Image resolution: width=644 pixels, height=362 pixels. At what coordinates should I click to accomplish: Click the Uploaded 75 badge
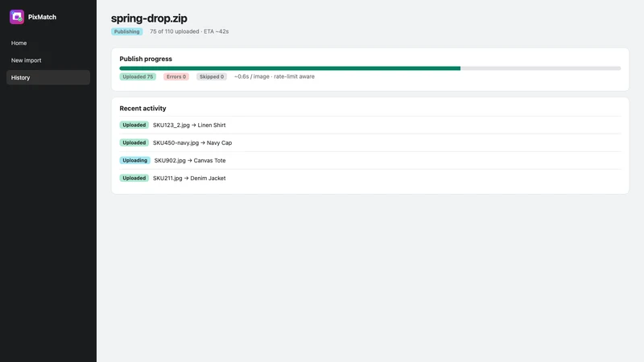(x=138, y=76)
